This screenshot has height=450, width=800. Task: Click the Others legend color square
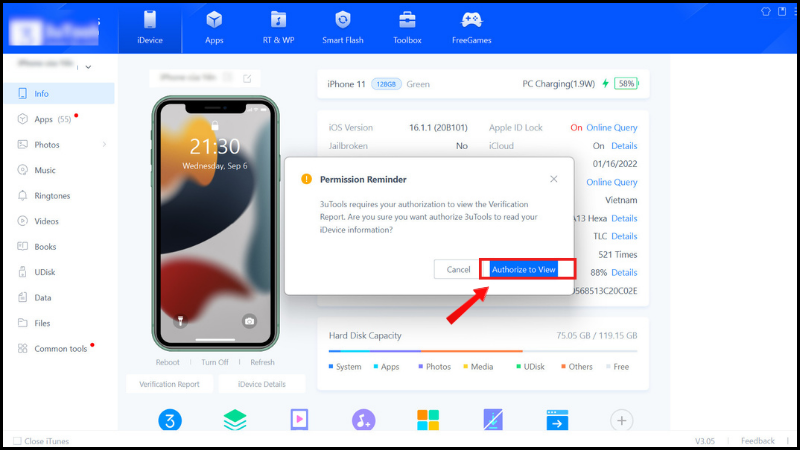click(x=563, y=366)
